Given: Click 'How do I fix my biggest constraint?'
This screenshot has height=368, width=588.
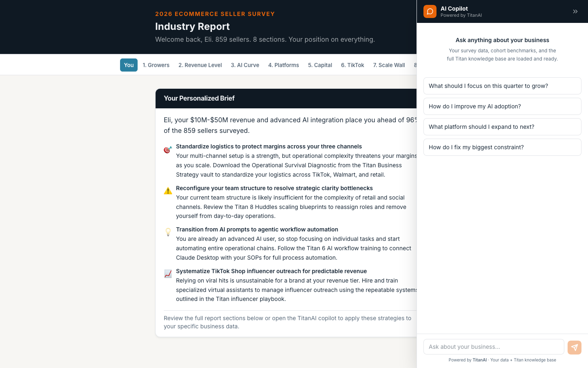Looking at the screenshot, I should point(502,147).
